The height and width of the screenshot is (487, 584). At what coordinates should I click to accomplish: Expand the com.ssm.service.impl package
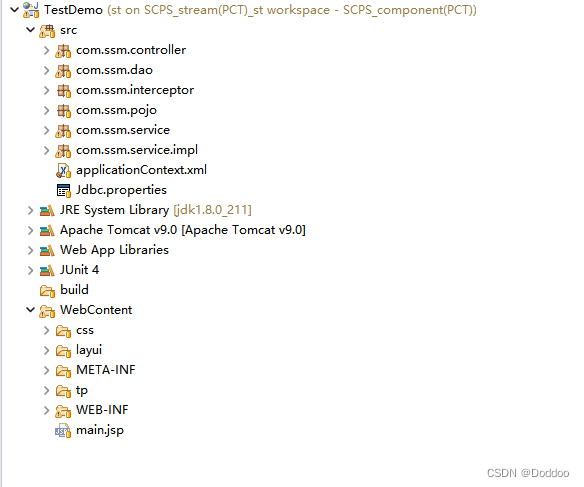[x=46, y=150]
